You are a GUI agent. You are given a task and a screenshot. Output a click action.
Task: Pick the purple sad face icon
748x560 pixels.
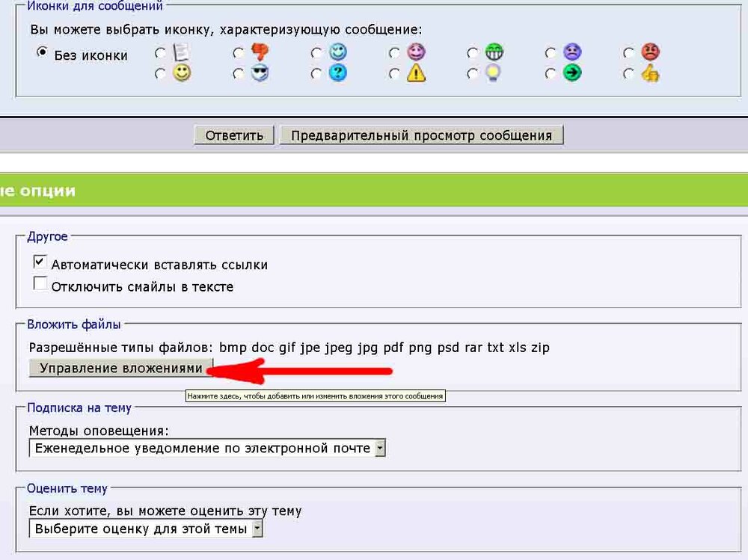point(572,52)
